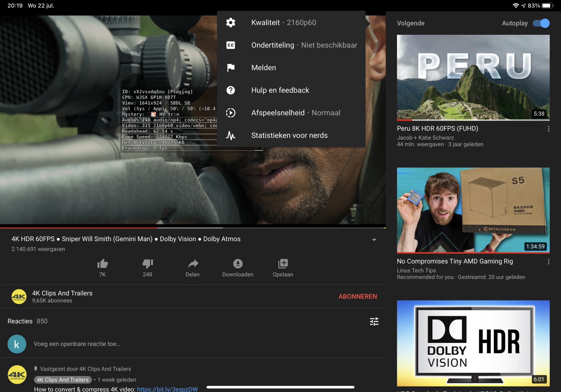Like the video with thumbs up

click(102, 263)
